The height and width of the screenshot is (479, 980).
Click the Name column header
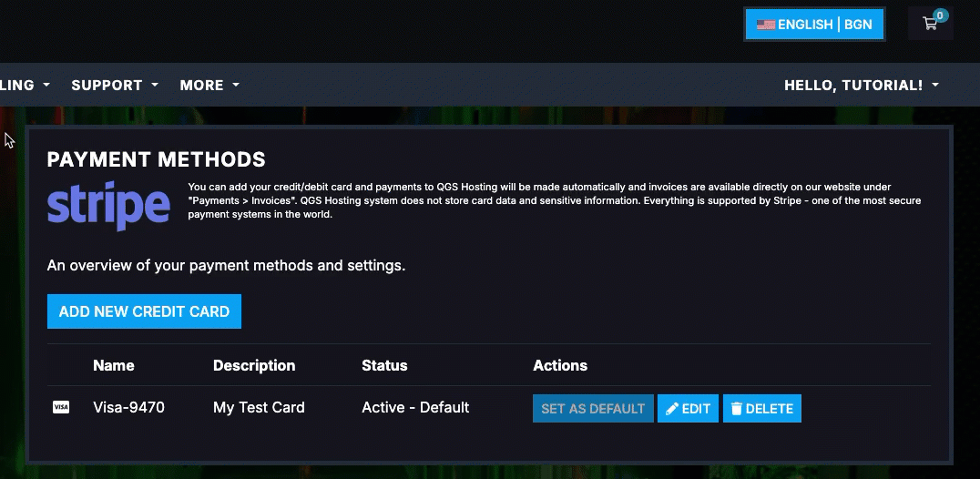[x=113, y=365]
